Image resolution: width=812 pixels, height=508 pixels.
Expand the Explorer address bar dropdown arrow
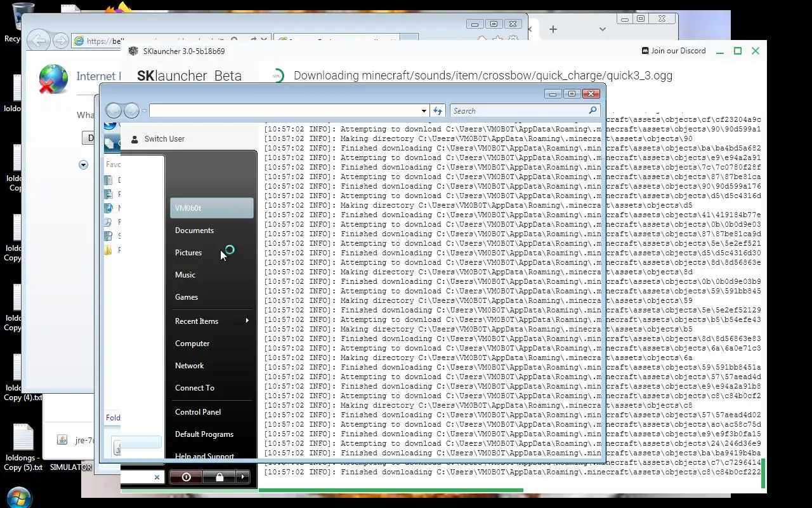(424, 110)
